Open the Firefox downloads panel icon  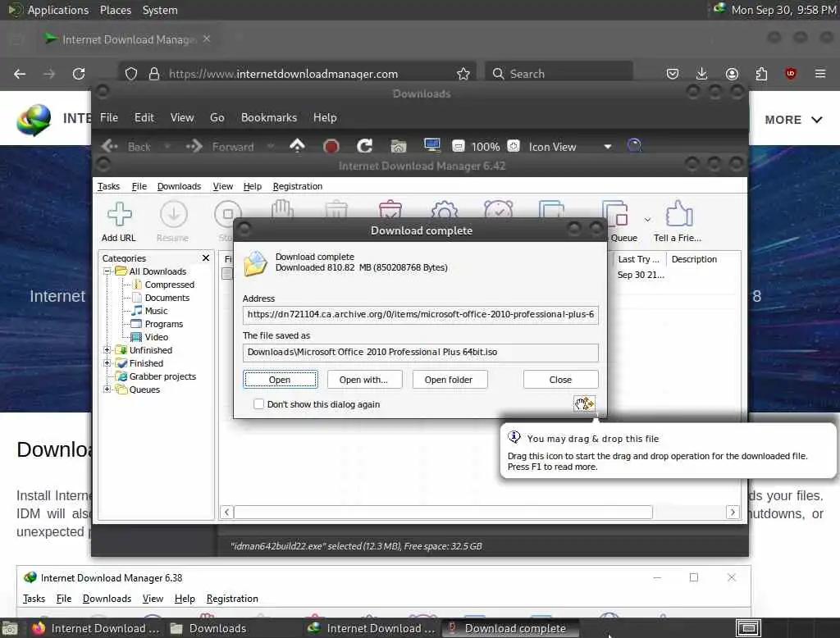[x=702, y=73]
